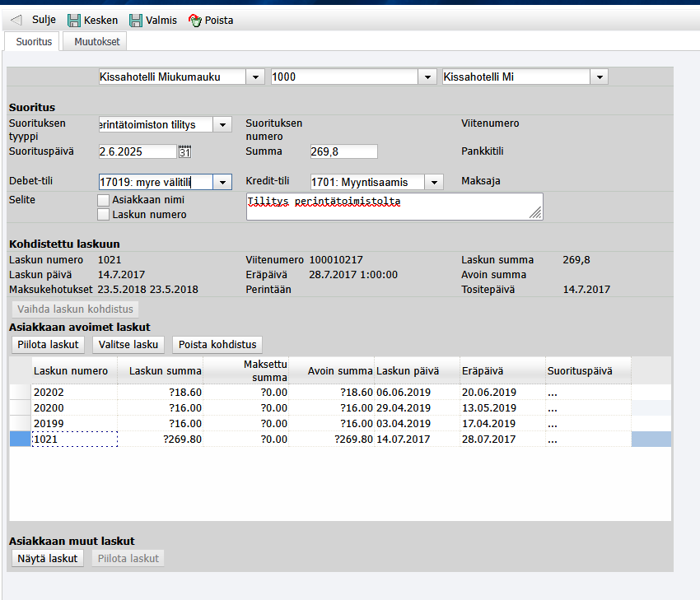The height and width of the screenshot is (600, 700).
Task: Click the disabled Vaihda laskun kohdistus button
Action: click(x=75, y=309)
